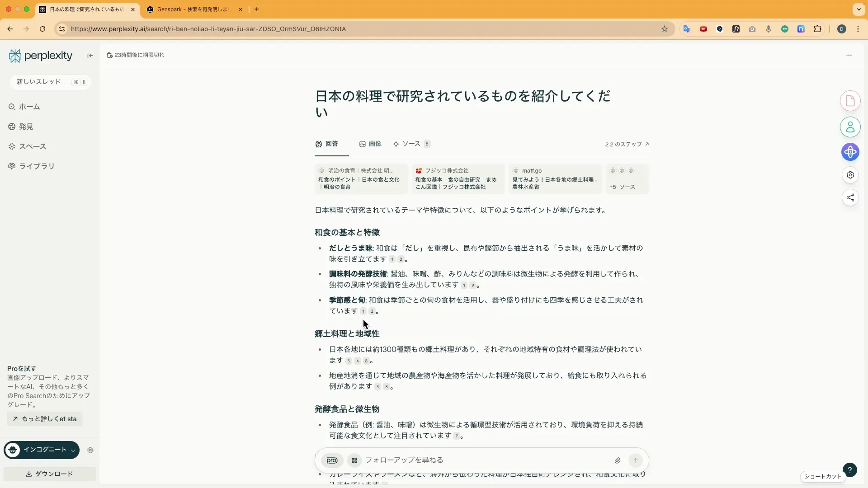Switch to the 画像 tab

coord(371,144)
